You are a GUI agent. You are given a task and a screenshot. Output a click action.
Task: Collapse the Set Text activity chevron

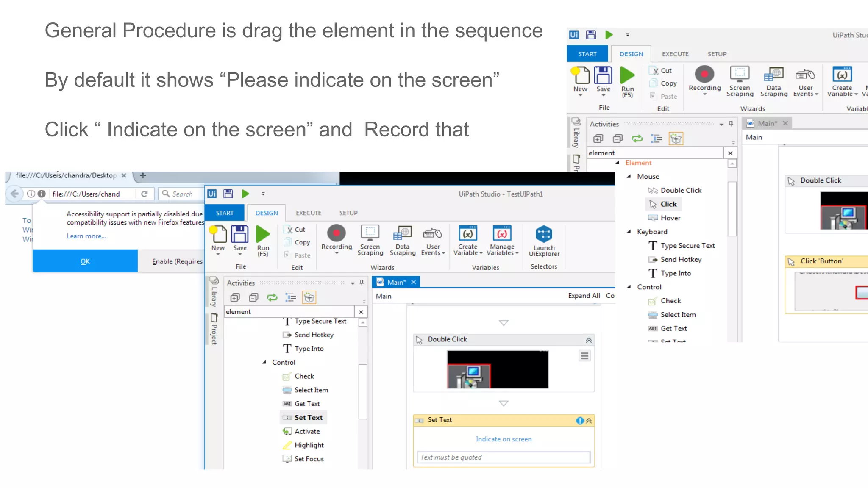[589, 421]
